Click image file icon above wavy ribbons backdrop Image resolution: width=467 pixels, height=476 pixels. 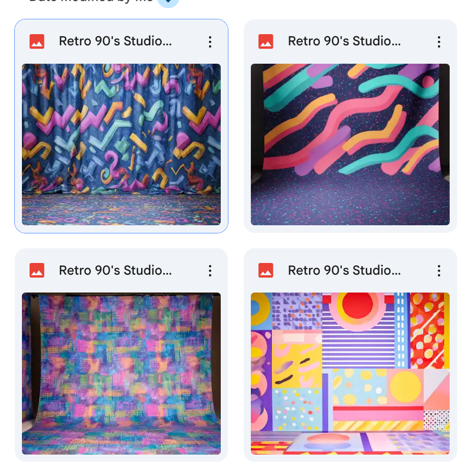266,42
